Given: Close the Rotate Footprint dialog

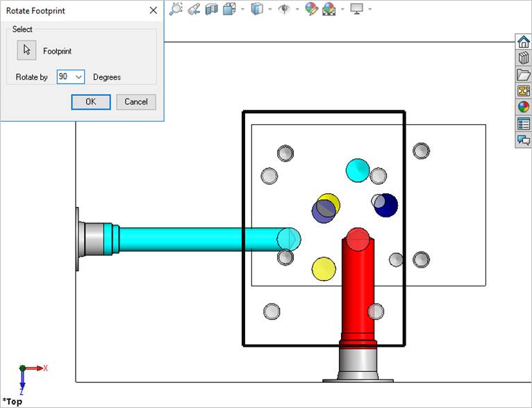Looking at the screenshot, I should point(153,10).
